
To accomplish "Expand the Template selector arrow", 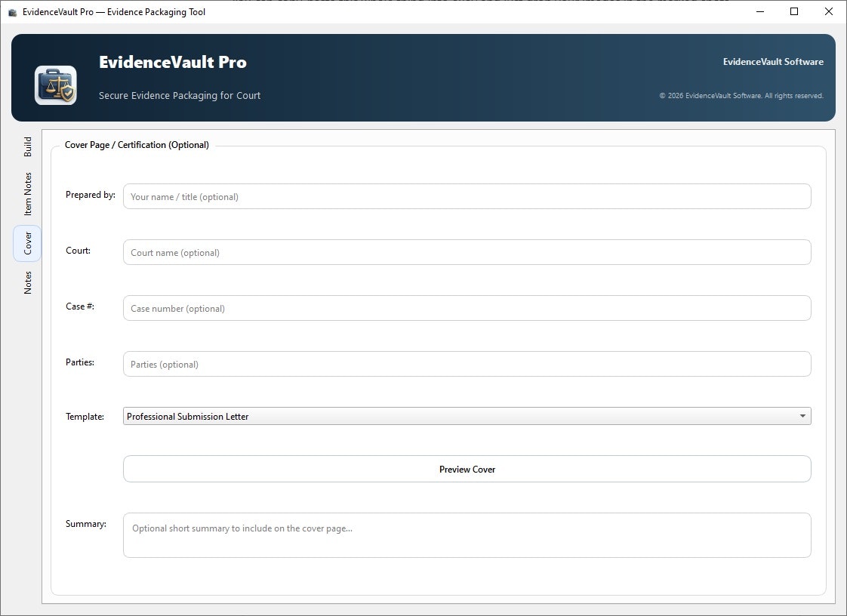I will click(x=802, y=416).
